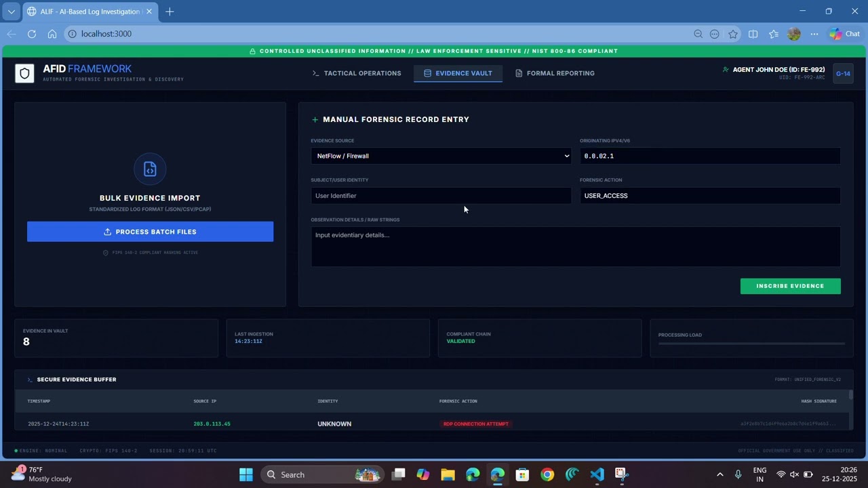
Task: Click Last Ingestion time 14:23:11Z
Action: pos(248,341)
